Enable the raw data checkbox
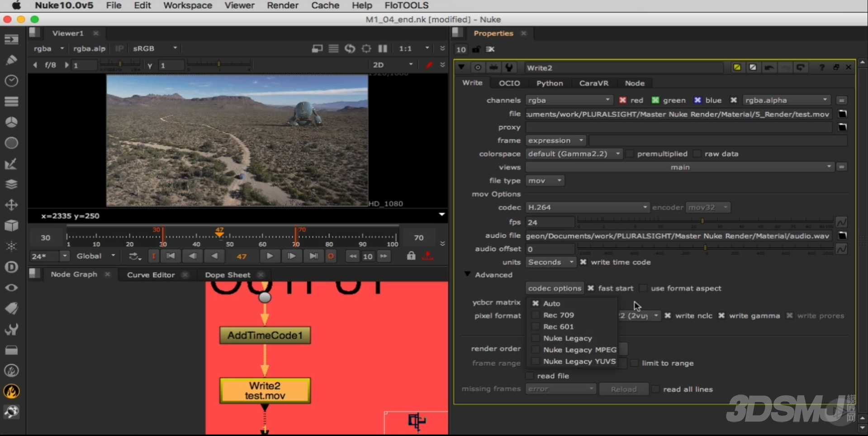 click(x=697, y=154)
